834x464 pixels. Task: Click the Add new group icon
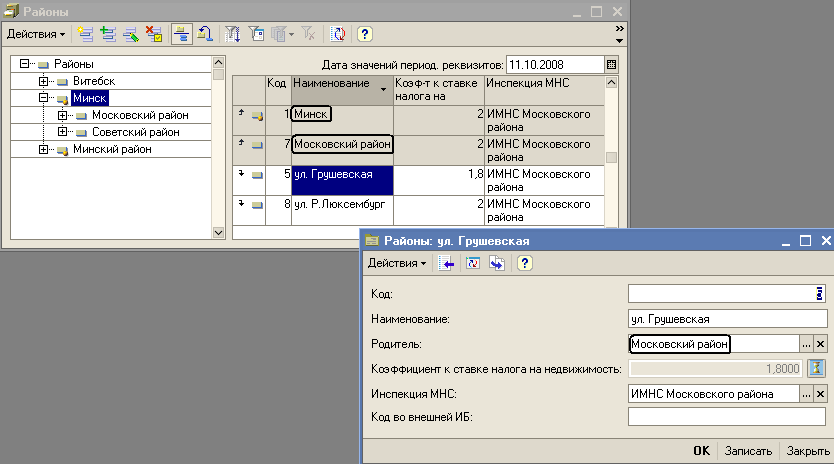108,34
